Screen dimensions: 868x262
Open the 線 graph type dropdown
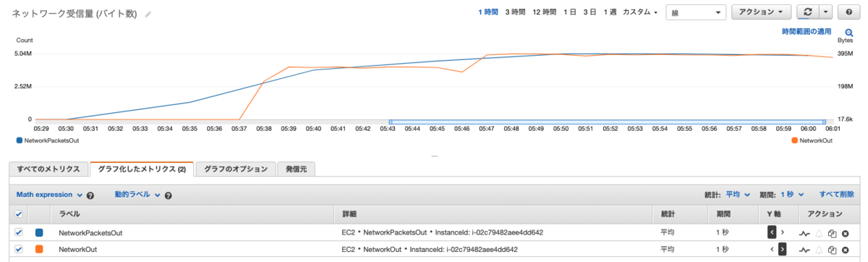pos(696,12)
